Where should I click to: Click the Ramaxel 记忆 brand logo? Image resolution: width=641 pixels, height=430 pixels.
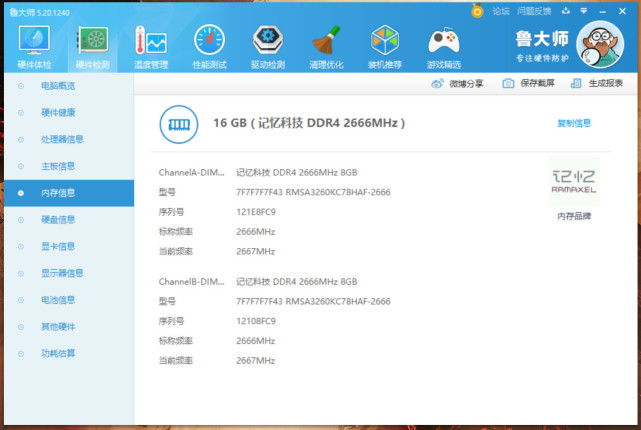(574, 182)
